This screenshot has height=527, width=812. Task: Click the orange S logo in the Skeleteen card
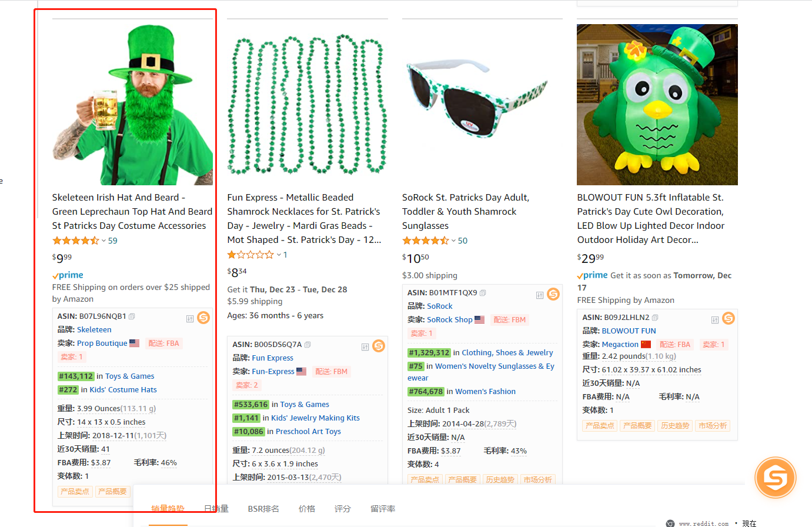(203, 318)
